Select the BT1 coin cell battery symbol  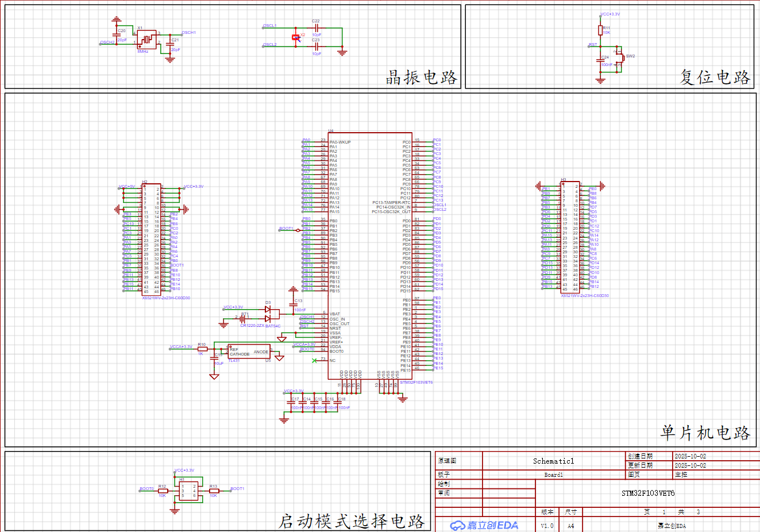[x=243, y=318]
